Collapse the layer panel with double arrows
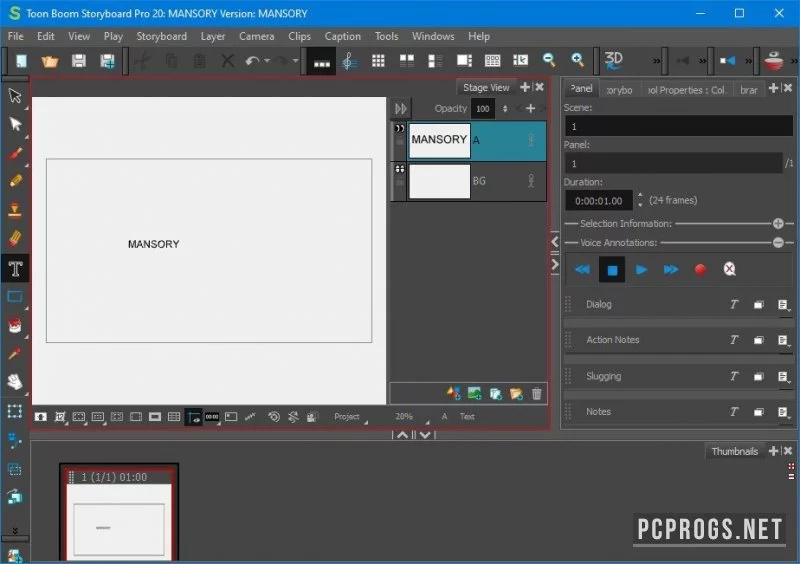Screen dimensions: 800x564 pyautogui.click(x=401, y=109)
